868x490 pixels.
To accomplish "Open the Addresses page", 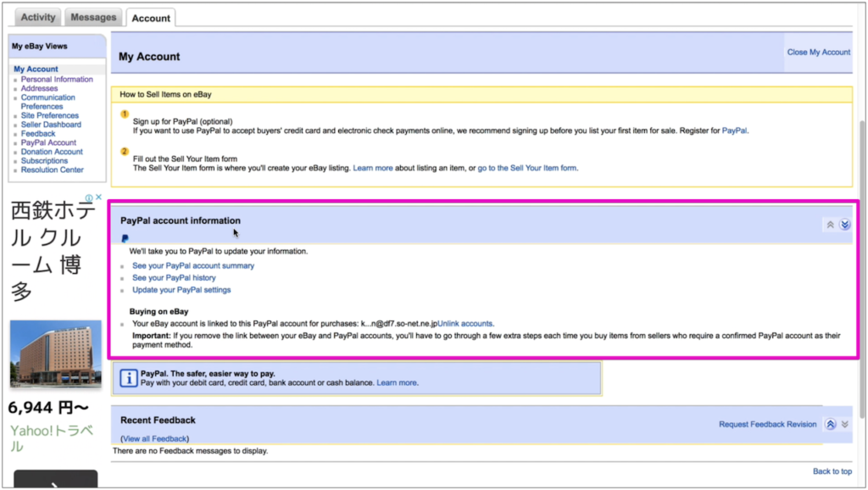I will 39,88.
